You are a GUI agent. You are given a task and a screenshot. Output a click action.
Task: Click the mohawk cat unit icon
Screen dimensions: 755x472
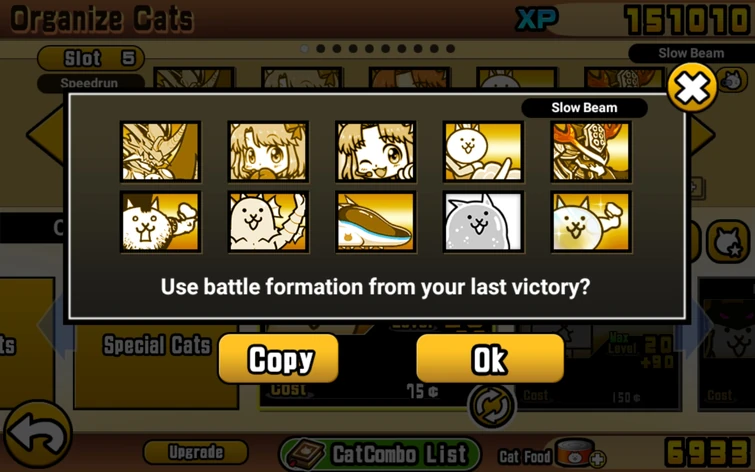point(160,222)
